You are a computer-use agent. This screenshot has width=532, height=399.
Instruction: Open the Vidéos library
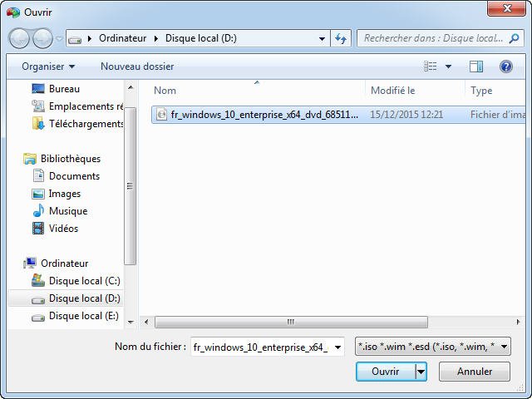55,229
